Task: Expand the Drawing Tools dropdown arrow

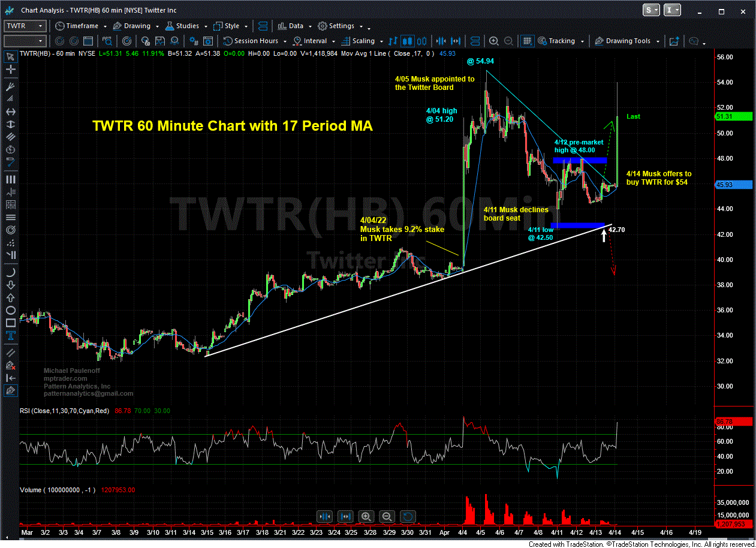Action: pyautogui.click(x=658, y=41)
